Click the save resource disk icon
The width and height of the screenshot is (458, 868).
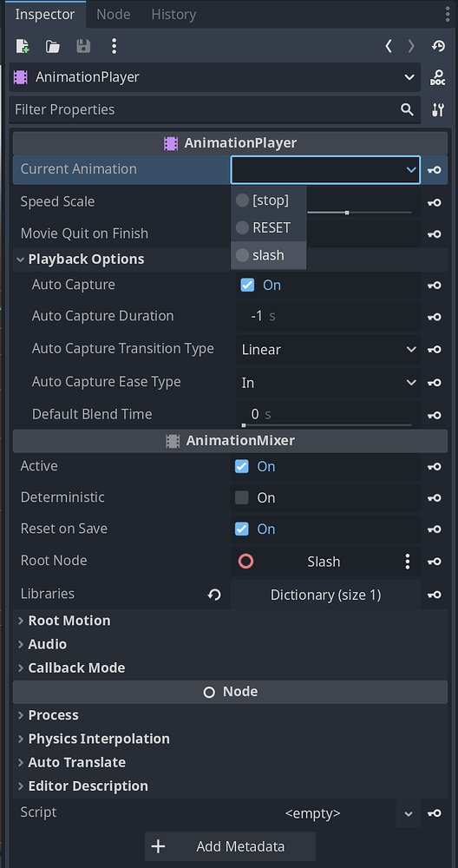(83, 46)
